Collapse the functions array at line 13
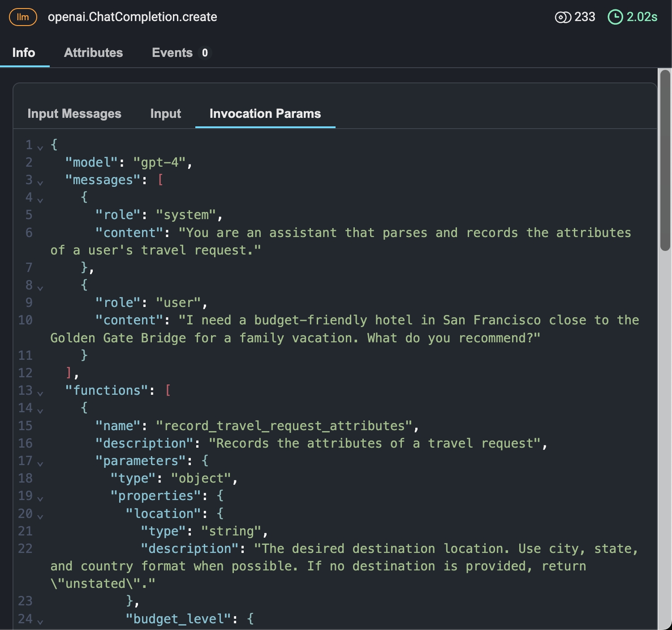Screen dimensions: 672x630 point(40,393)
